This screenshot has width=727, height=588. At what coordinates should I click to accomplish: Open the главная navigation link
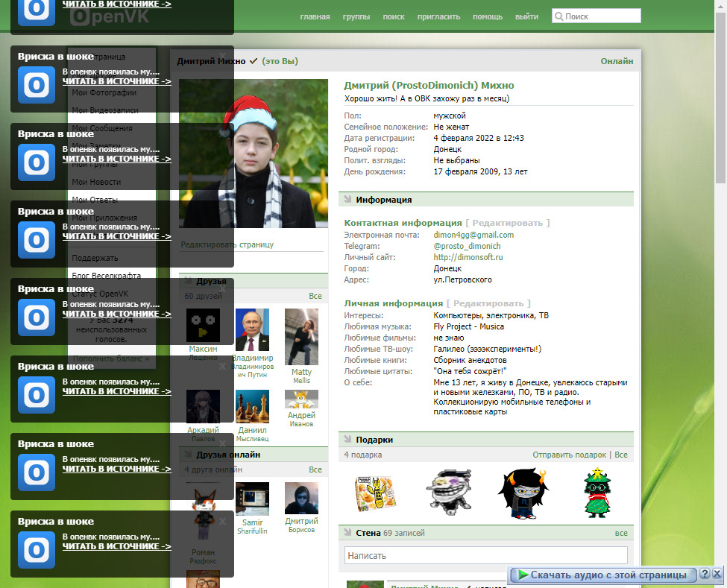pyautogui.click(x=315, y=16)
